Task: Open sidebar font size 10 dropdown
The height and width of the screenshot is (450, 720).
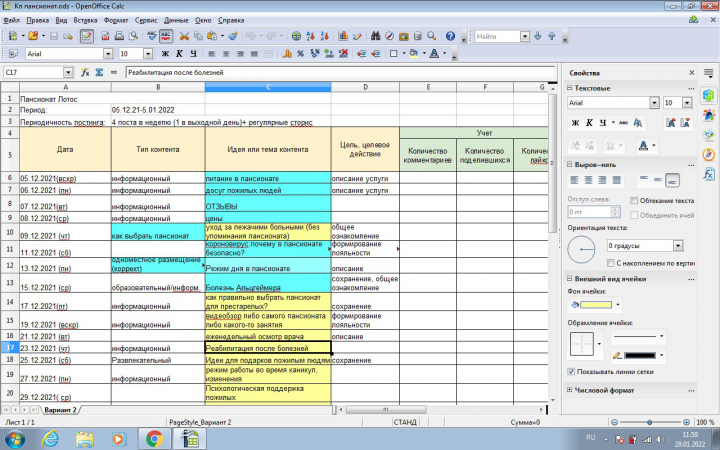Action: pos(687,103)
